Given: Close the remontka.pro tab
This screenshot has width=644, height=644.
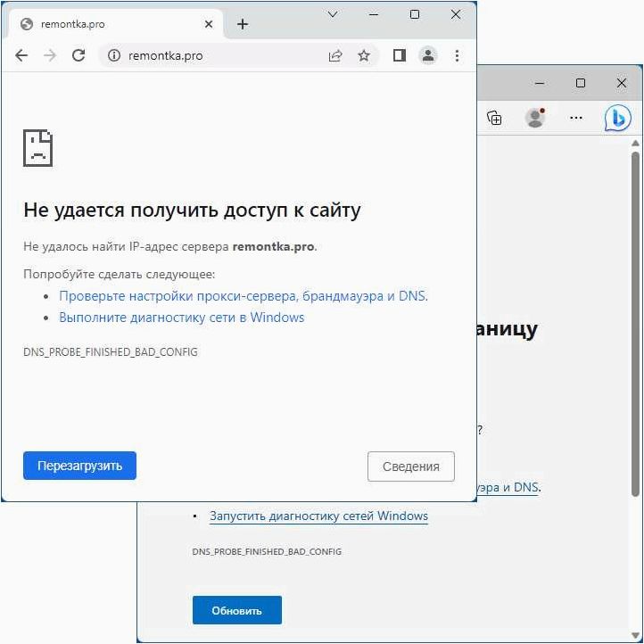Looking at the screenshot, I should pos(209,24).
